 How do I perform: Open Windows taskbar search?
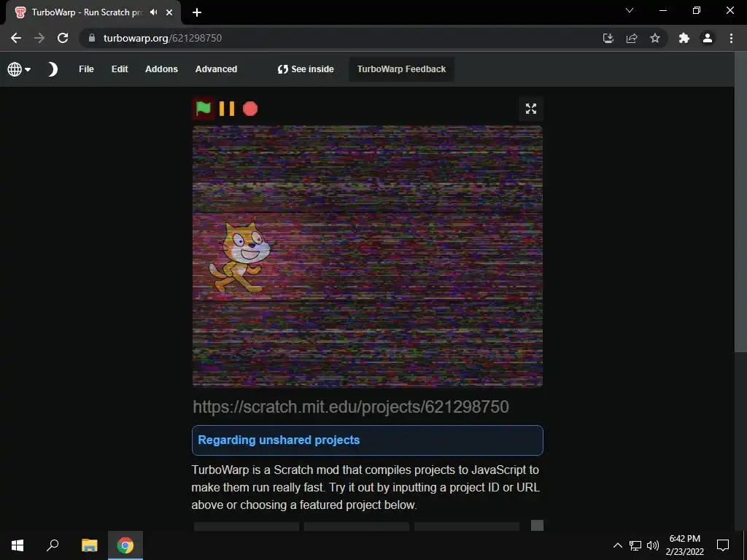click(53, 545)
